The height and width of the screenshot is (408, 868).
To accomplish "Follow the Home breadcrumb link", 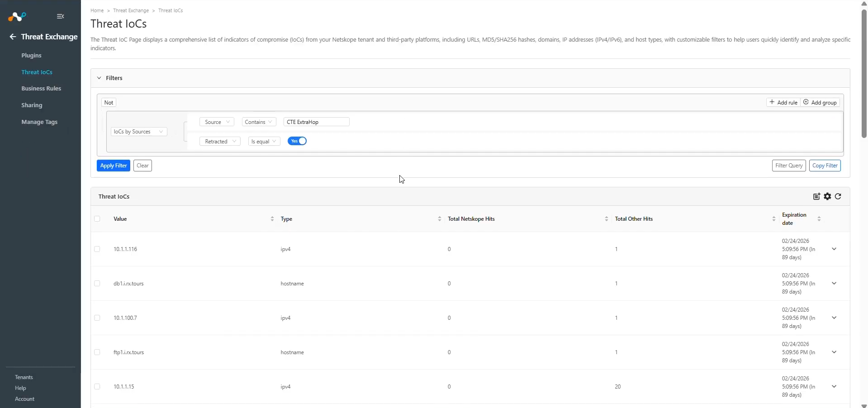I will click(x=97, y=10).
